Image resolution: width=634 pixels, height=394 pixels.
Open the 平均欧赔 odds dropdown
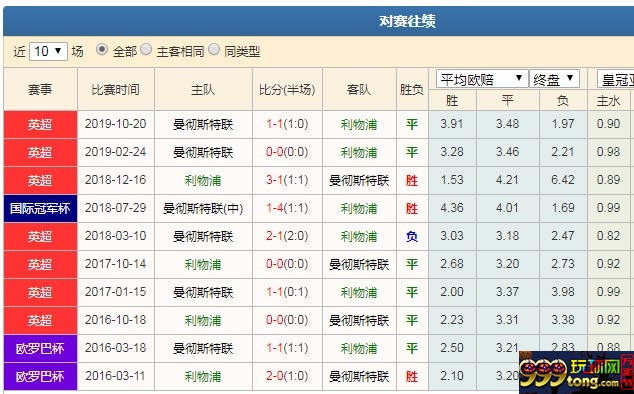(x=482, y=79)
